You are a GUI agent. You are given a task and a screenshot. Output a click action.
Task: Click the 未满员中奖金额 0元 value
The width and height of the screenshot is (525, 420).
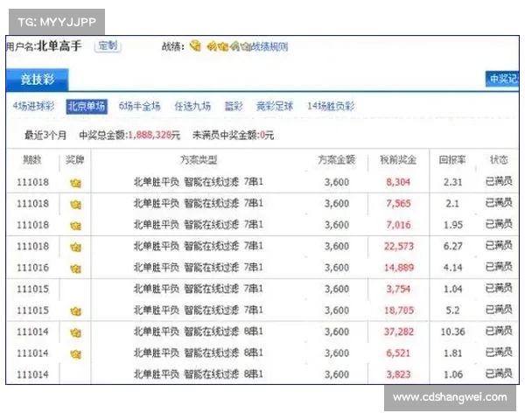267,136
